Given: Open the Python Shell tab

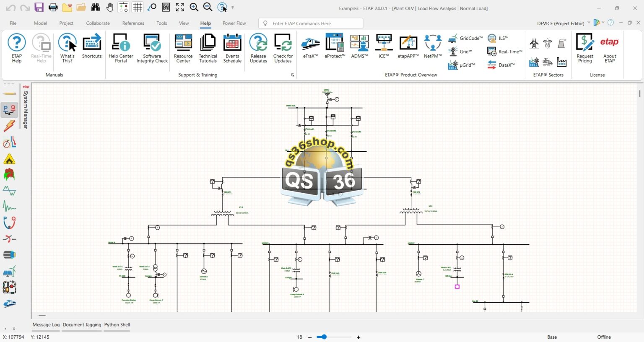Looking at the screenshot, I should pyautogui.click(x=117, y=324).
